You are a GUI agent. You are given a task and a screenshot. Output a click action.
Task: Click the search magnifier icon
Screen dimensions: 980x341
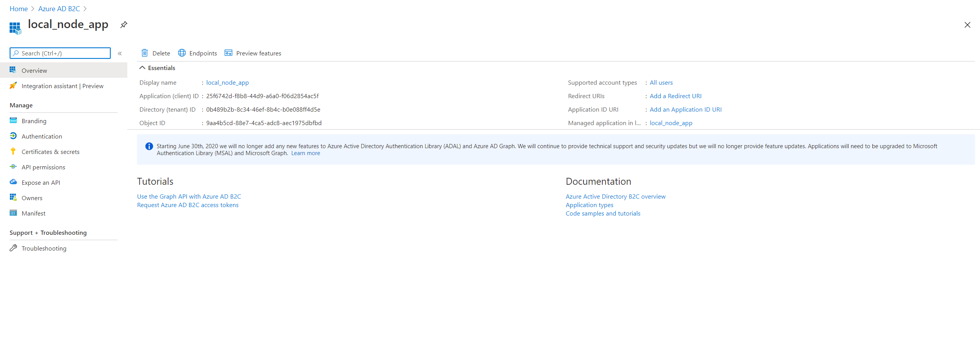click(x=16, y=53)
